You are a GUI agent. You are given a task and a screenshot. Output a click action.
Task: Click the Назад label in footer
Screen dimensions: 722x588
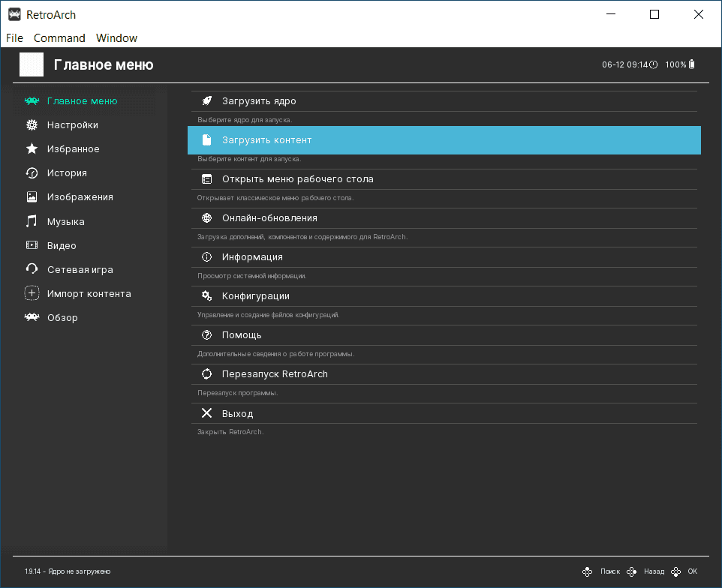[654, 571]
